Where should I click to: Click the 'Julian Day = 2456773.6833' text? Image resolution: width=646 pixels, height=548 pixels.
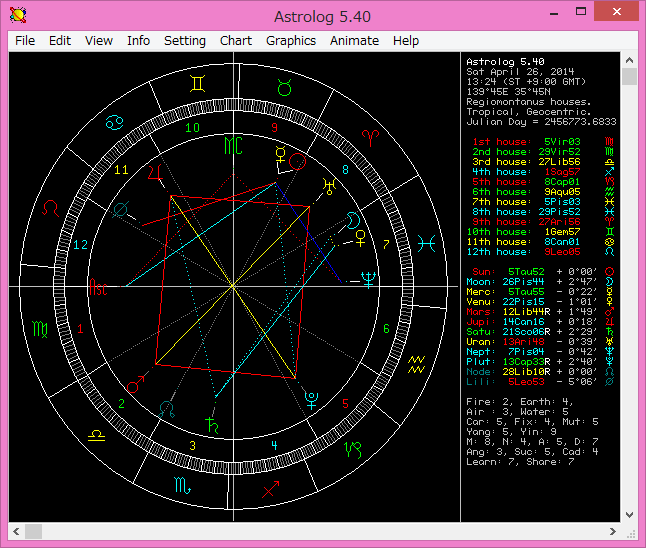[541, 122]
